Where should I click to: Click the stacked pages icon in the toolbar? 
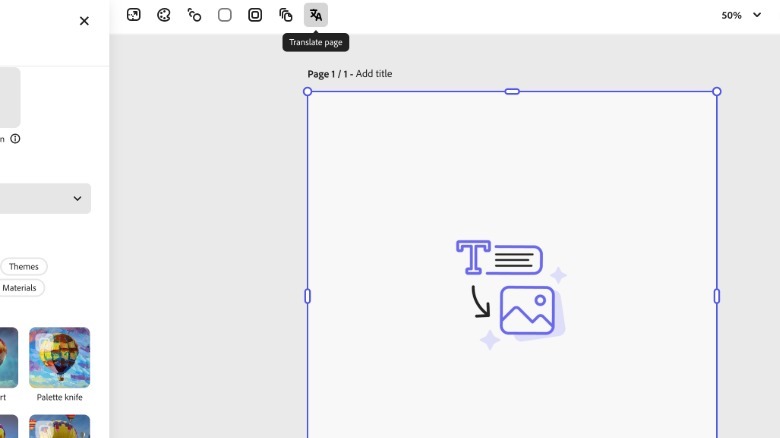coord(286,15)
